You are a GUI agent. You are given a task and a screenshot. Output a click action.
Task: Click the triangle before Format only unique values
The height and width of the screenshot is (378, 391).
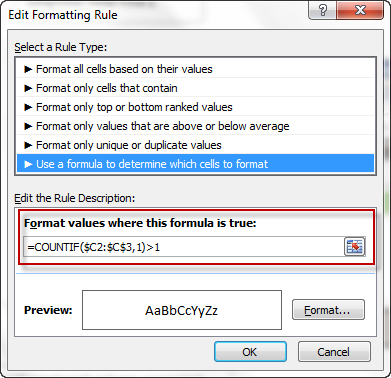tap(28, 145)
